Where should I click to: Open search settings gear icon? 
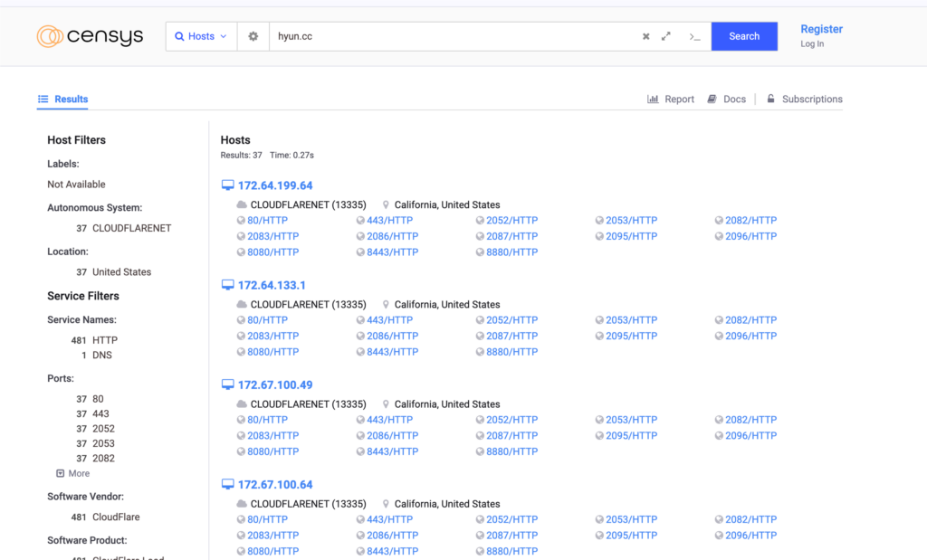click(253, 36)
